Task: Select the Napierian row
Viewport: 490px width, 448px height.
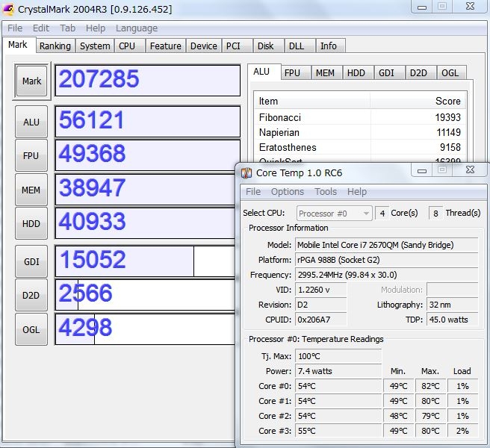Action: [360, 132]
